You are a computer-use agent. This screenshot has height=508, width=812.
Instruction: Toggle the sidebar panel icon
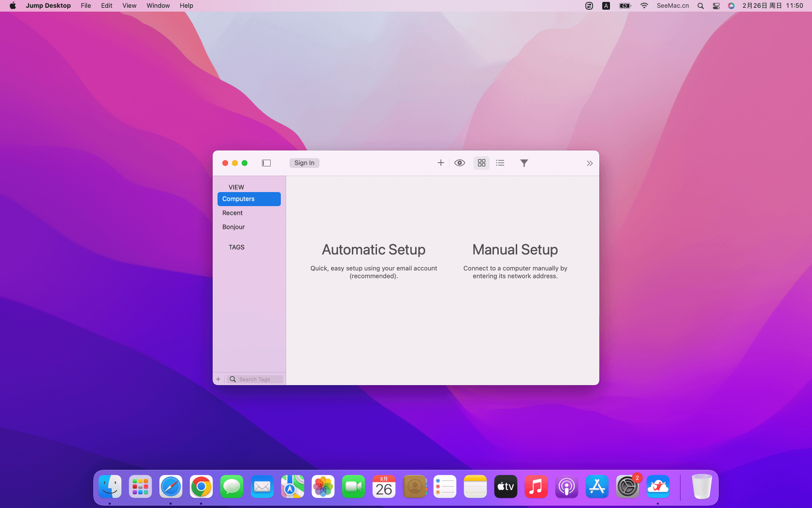tap(266, 163)
